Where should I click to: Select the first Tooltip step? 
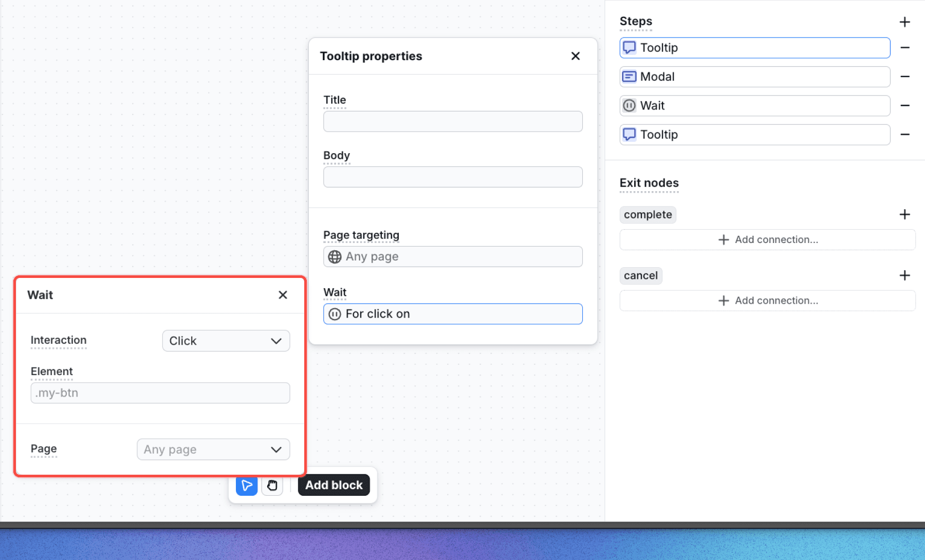(754, 48)
